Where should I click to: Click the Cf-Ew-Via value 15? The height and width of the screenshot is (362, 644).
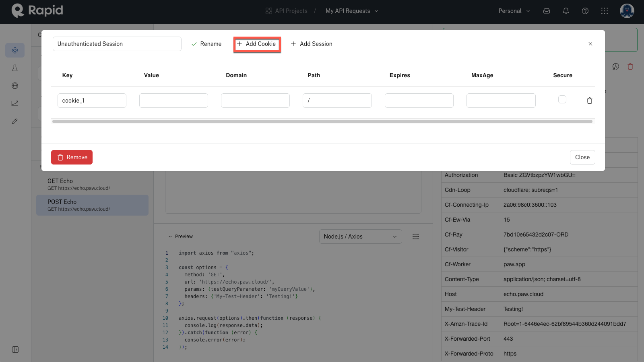506,220
